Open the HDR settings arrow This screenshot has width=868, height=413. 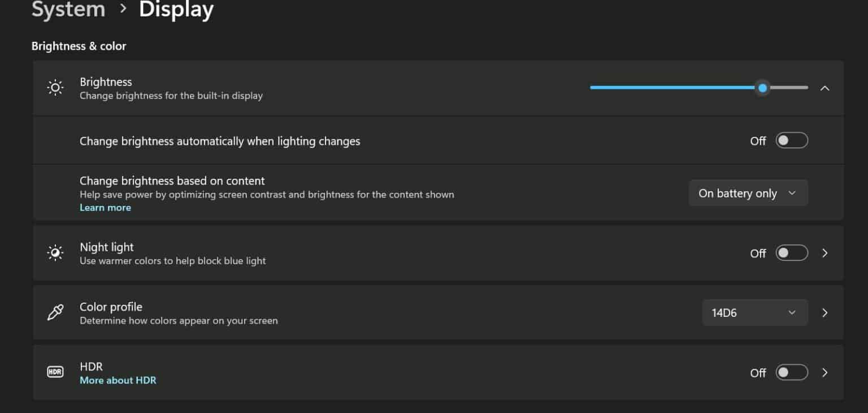pyautogui.click(x=825, y=372)
